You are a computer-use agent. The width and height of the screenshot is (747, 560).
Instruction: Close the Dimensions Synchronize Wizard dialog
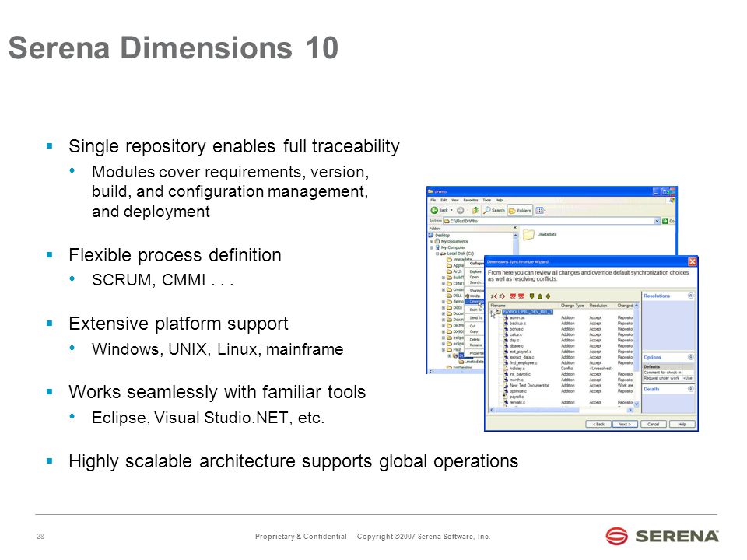[693, 261]
